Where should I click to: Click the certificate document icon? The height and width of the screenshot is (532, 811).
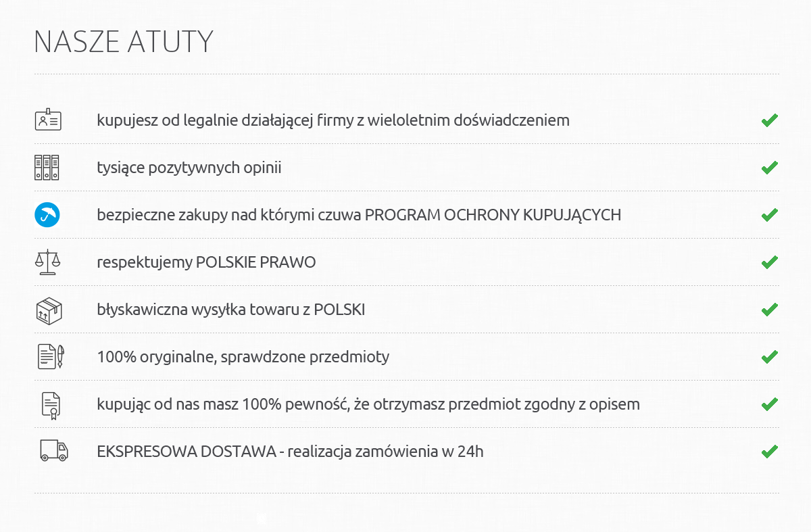click(51, 404)
